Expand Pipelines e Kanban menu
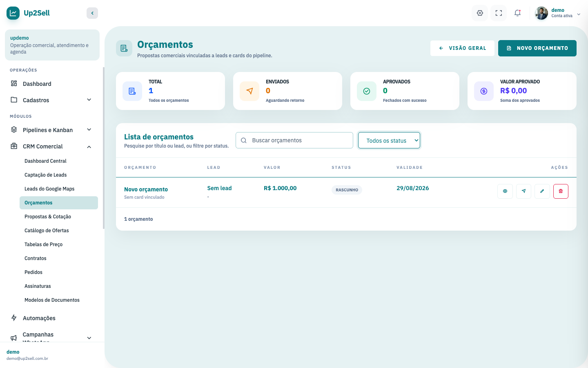 (x=52, y=130)
